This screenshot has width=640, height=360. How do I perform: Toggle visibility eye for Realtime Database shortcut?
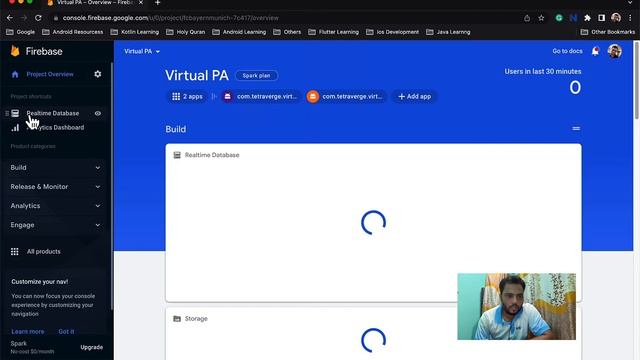(x=98, y=113)
